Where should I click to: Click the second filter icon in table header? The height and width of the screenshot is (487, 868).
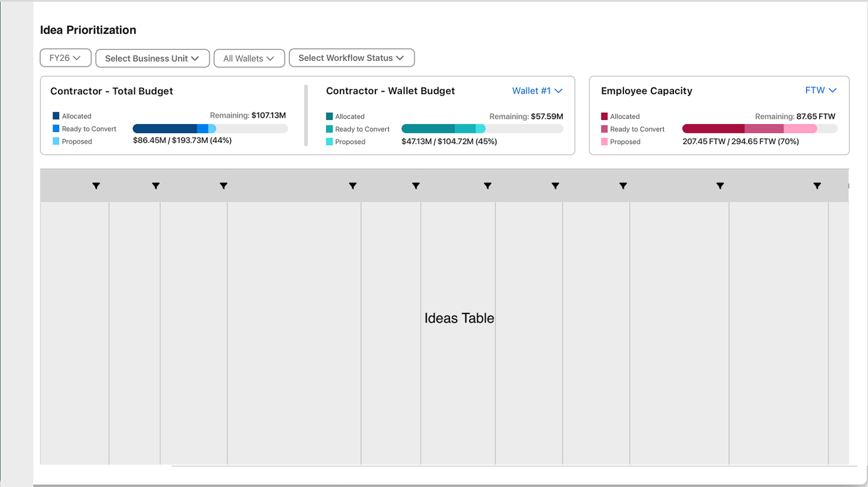point(156,186)
